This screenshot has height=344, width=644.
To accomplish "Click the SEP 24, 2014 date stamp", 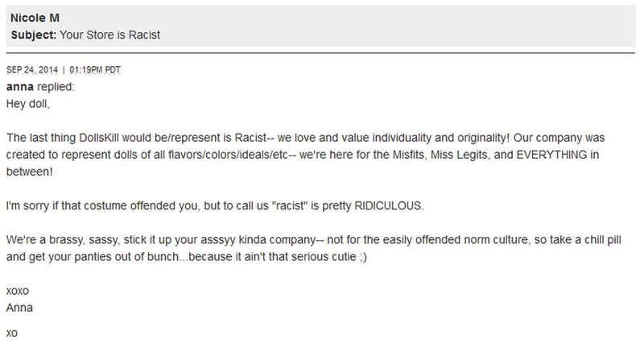I will pyautogui.click(x=32, y=70).
